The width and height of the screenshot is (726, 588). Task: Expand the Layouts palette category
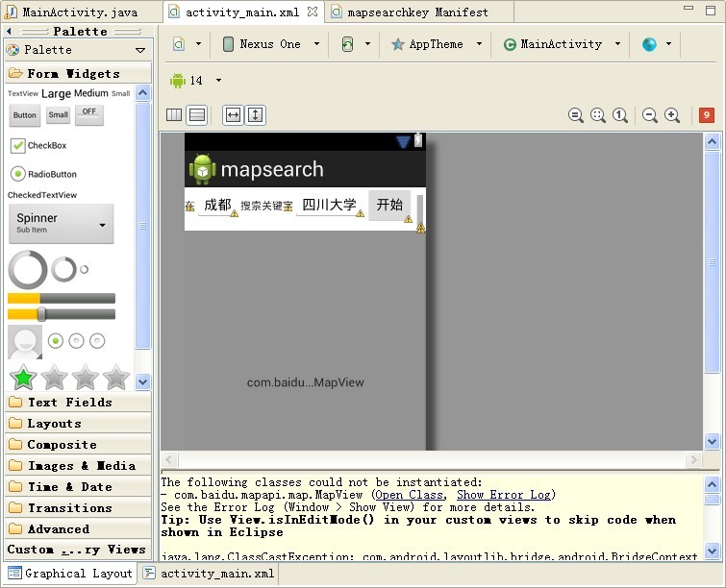78,424
